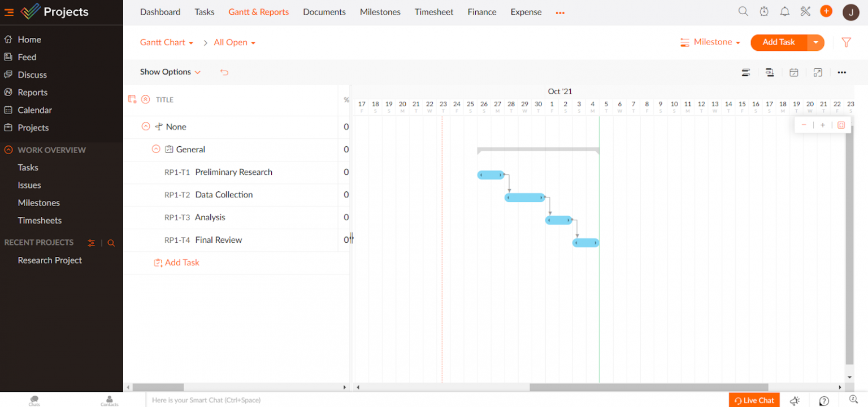This screenshot has height=407, width=868.
Task: Click the more options ellipsis on the Gantt toolbar
Action: (842, 72)
